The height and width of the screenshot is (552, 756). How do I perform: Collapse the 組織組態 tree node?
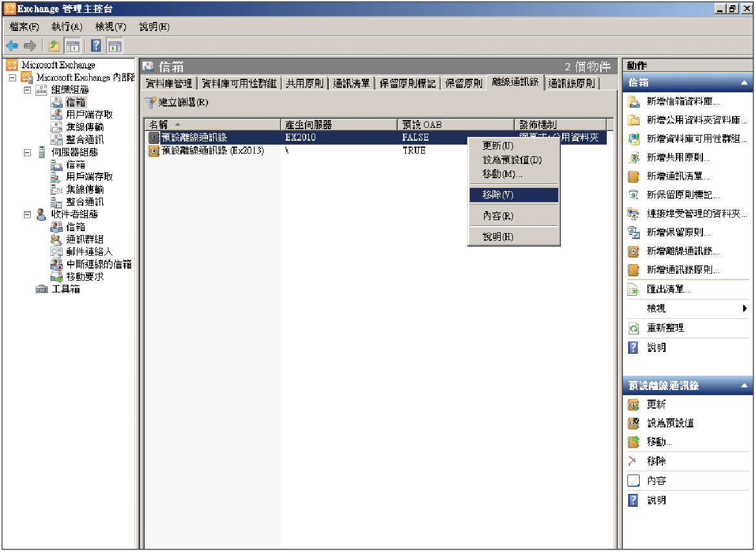(28, 90)
